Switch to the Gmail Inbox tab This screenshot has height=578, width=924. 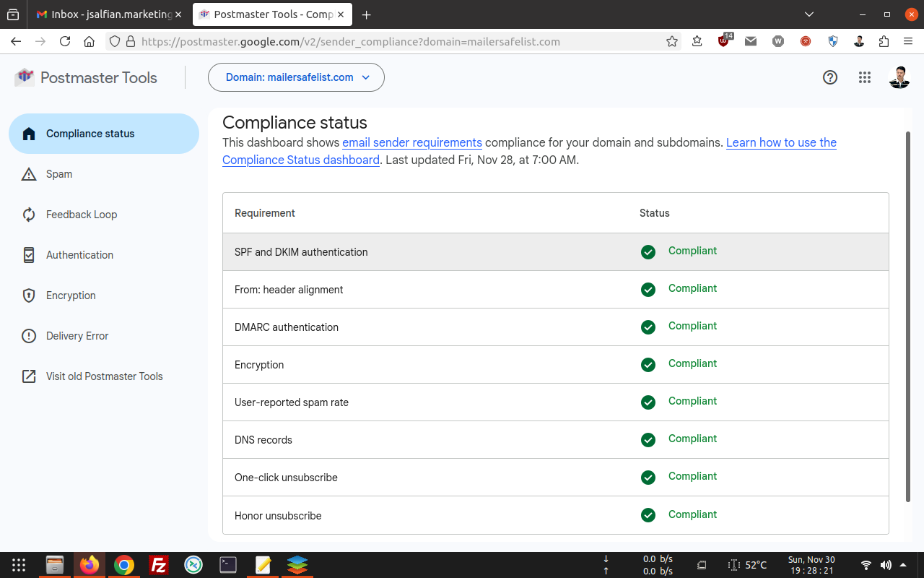[x=108, y=14]
